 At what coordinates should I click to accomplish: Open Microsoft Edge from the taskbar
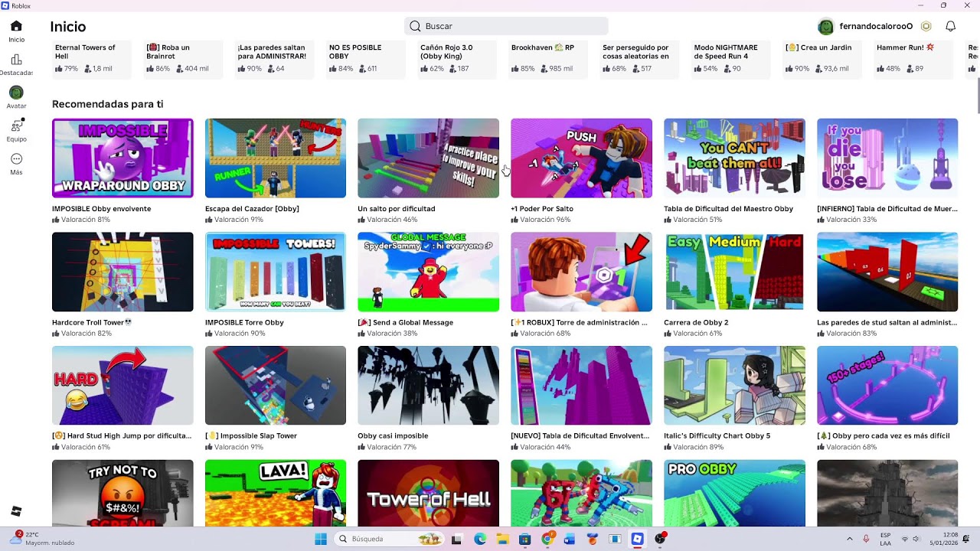click(x=480, y=539)
